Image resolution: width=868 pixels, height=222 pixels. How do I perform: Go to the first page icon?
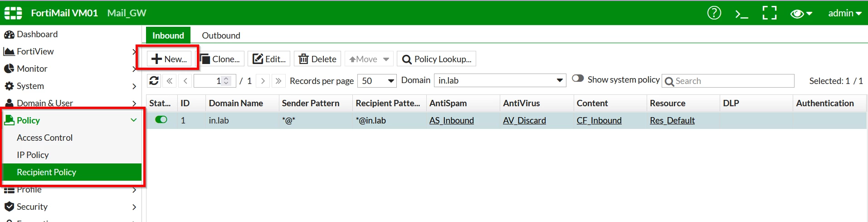coord(170,81)
